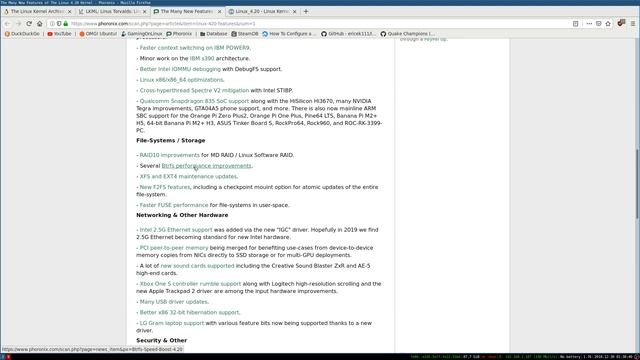
Task: Bookmark this page with the star
Action: 608,24
